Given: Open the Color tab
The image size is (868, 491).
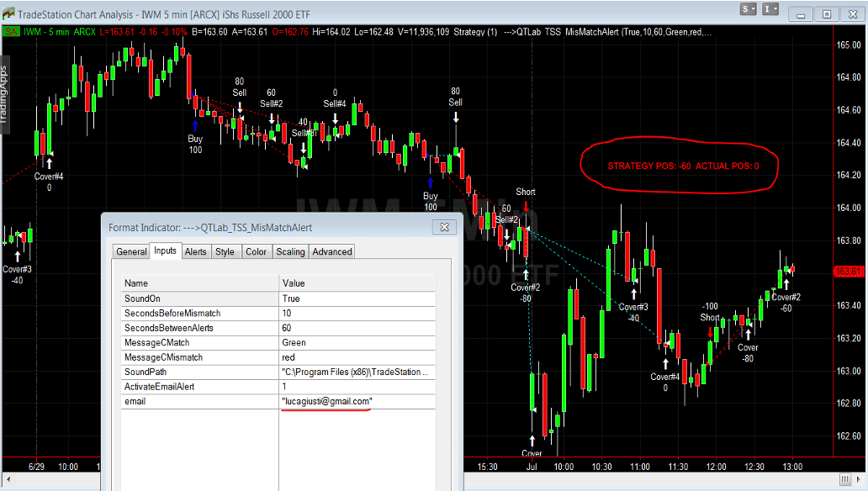Looking at the screenshot, I should pyautogui.click(x=256, y=252).
